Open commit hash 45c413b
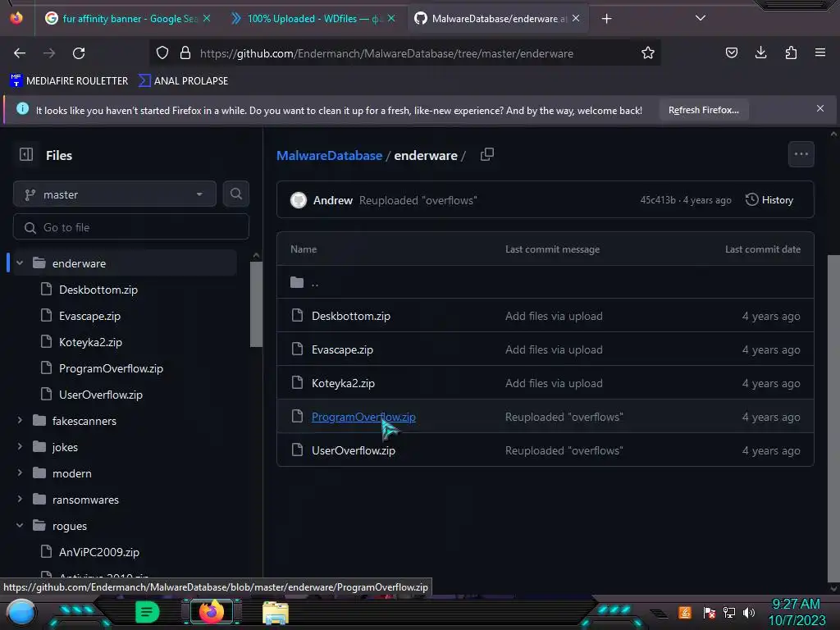The width and height of the screenshot is (840, 630). tap(658, 200)
